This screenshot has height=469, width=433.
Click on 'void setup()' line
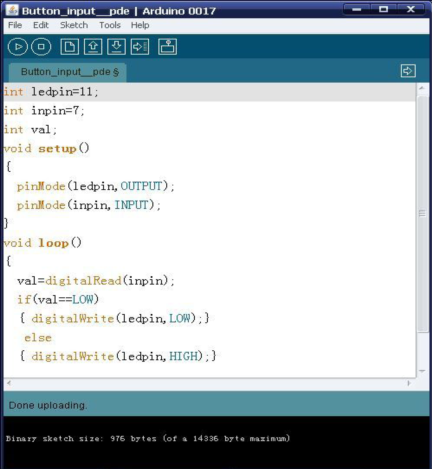[47, 148]
